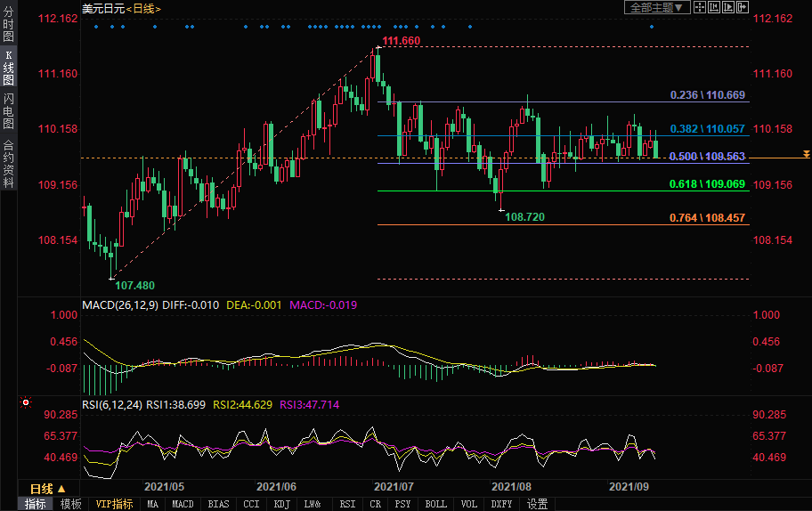The image size is (812, 511).
Task: Open the 全部主题 dropdown
Action: 657,7
